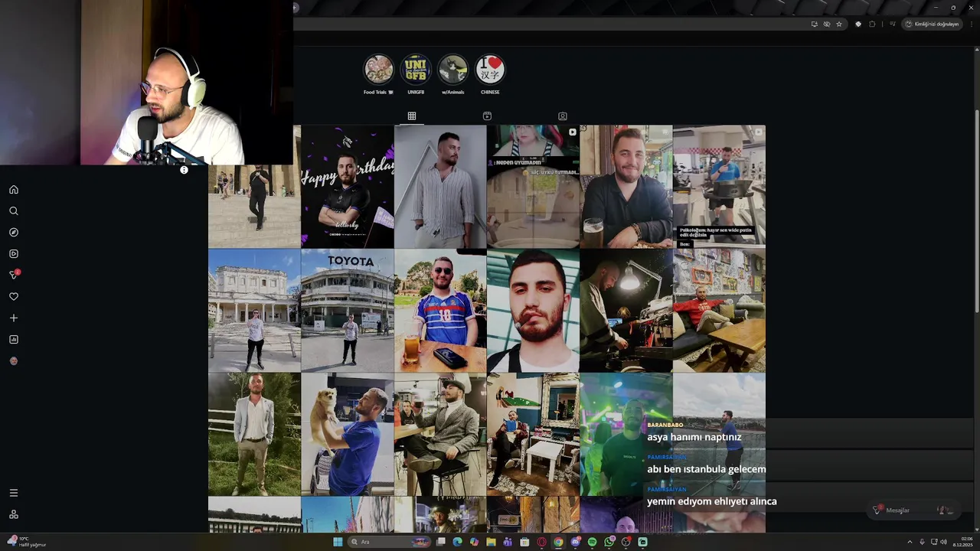Open the Reels icon in the sidebar
This screenshot has width=980, height=551.
[14, 254]
